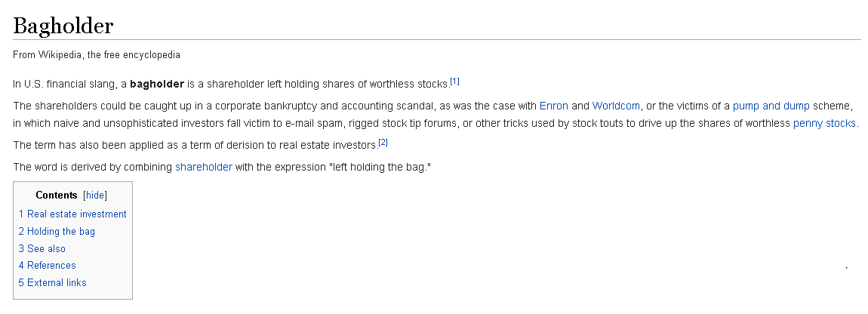Jump to See also section

coord(42,248)
